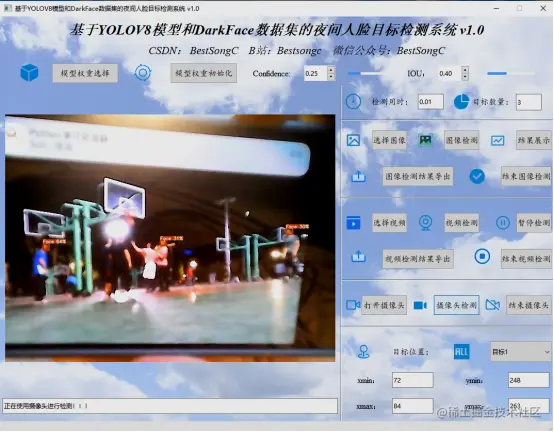
Task: Click the ymax value field
Action: tap(529, 406)
